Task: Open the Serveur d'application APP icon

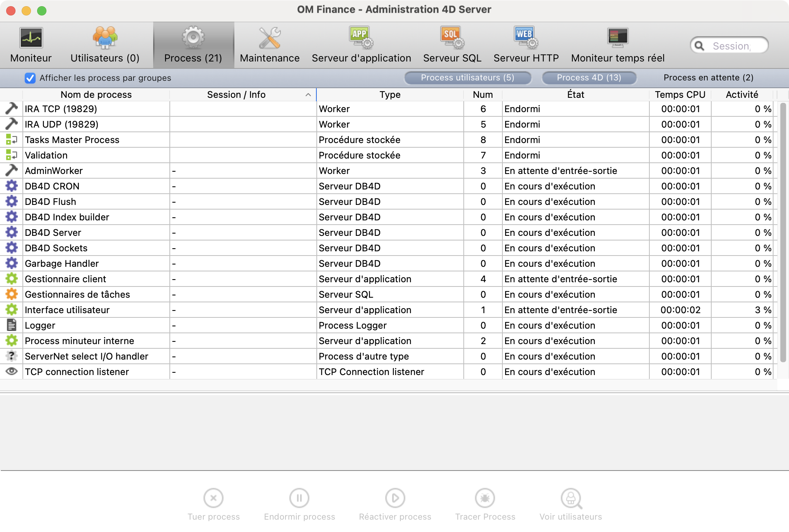Action: coord(361,38)
